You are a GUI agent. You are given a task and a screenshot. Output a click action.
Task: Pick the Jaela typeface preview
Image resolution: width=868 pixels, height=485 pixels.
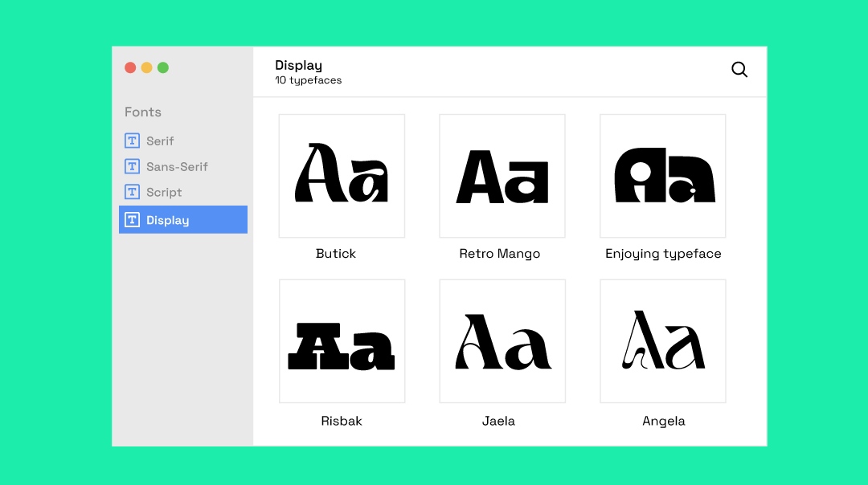pyautogui.click(x=502, y=341)
